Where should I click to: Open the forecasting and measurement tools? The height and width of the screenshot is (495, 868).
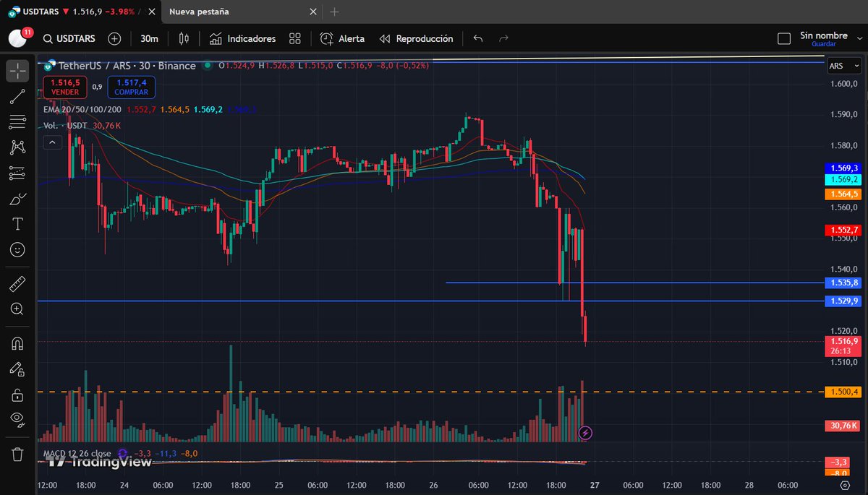click(17, 173)
